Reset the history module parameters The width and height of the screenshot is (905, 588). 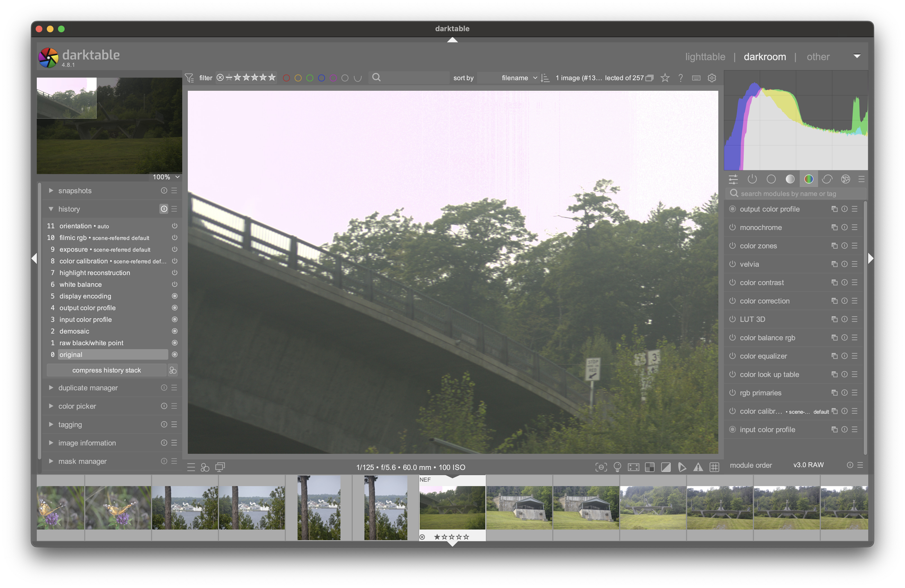pos(164,209)
